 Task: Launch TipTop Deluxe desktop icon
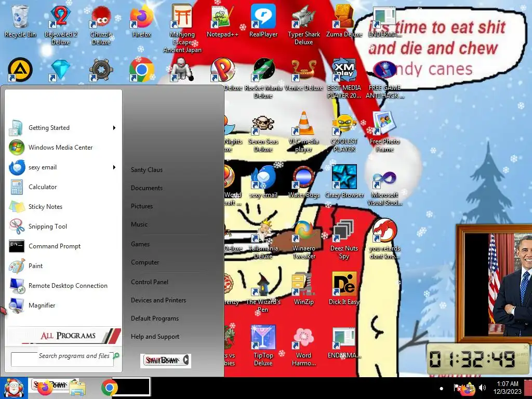coord(263,345)
